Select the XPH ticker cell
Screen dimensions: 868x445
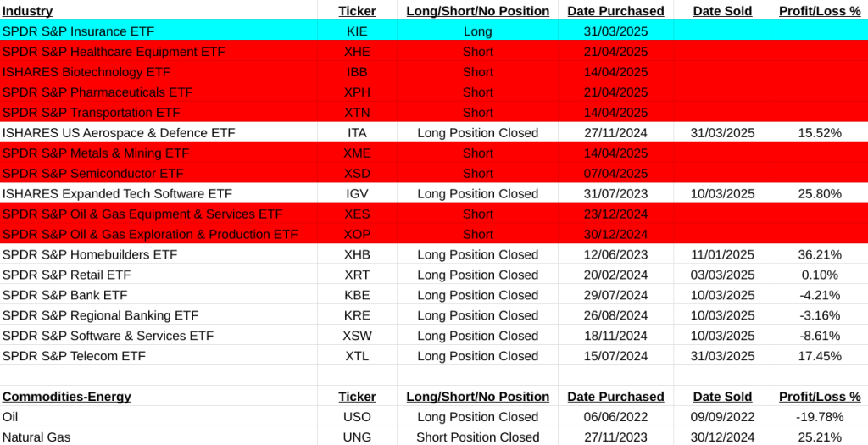[357, 92]
